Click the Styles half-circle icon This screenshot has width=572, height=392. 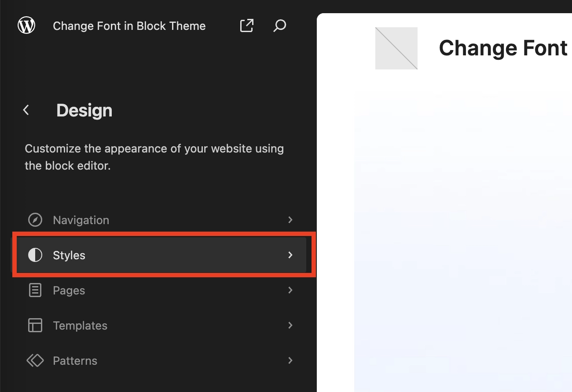coord(35,255)
